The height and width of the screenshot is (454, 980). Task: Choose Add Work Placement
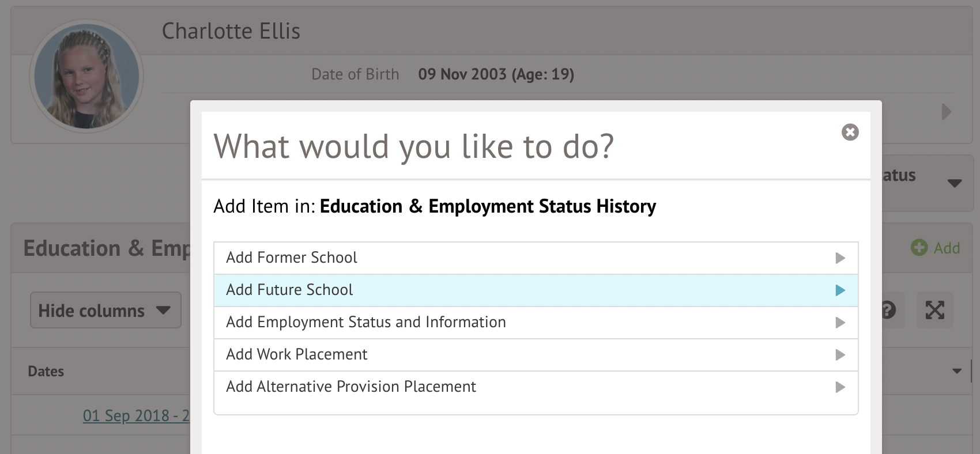point(297,354)
